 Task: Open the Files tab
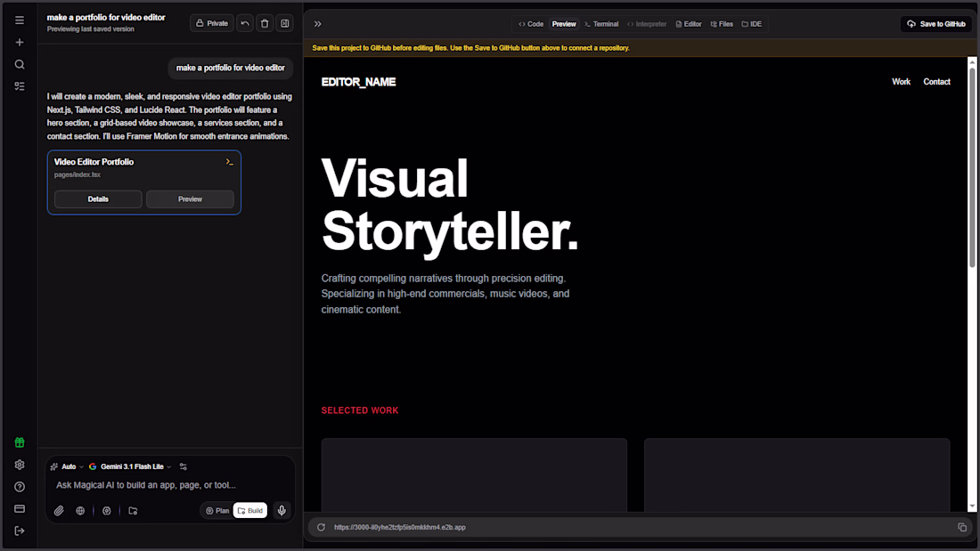pyautogui.click(x=722, y=24)
